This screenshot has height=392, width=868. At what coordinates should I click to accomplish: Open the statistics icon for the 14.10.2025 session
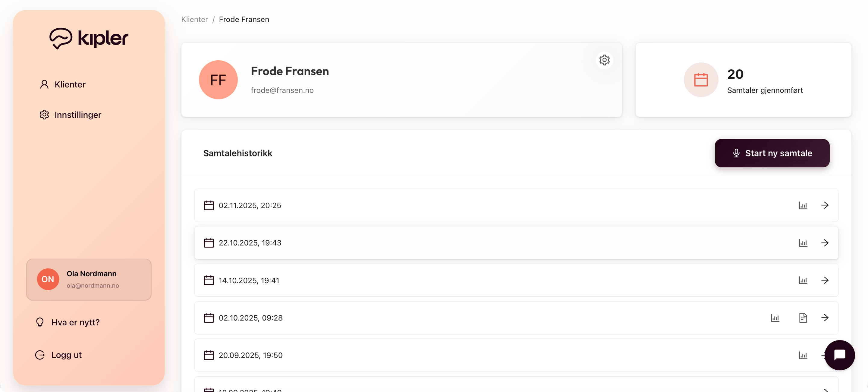[x=803, y=280]
